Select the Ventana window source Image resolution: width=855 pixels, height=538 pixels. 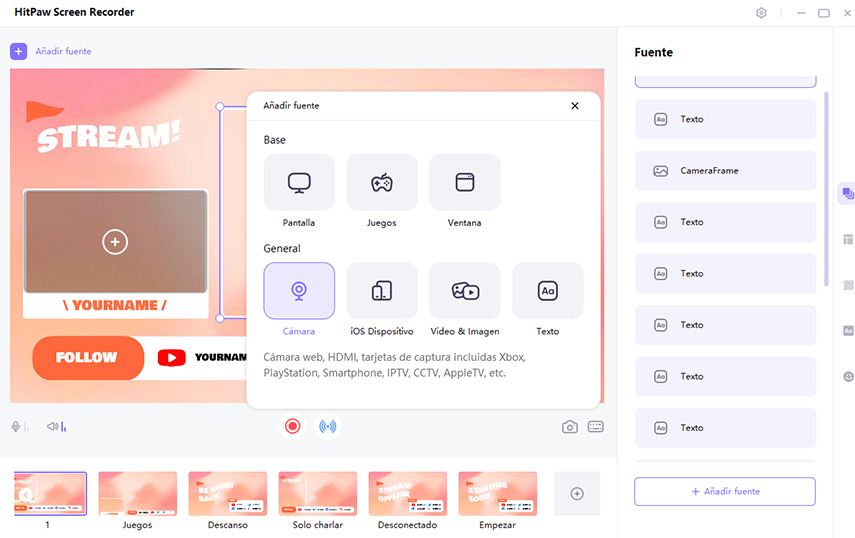tap(465, 182)
